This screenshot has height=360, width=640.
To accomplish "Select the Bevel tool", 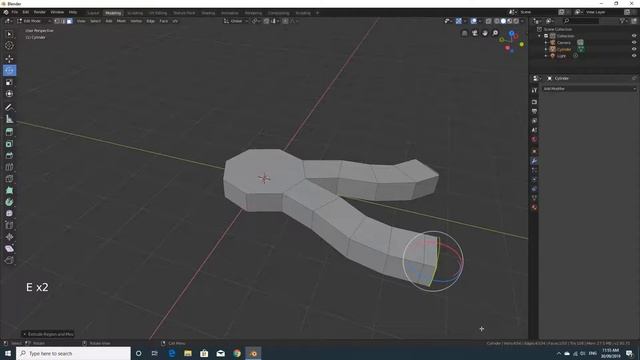I will tap(9, 155).
